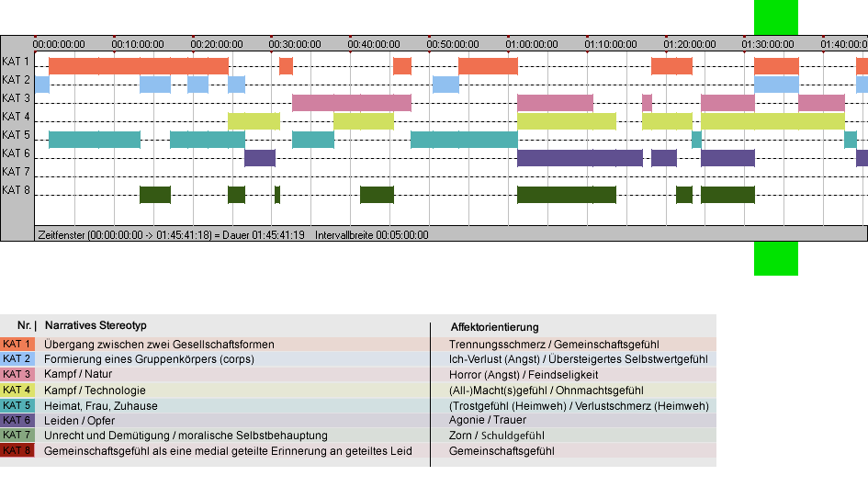Click 'Ich-Verlust (Angst) / Übersteigertes Selbstwertgefühl' text
868x487 pixels.
(x=579, y=359)
